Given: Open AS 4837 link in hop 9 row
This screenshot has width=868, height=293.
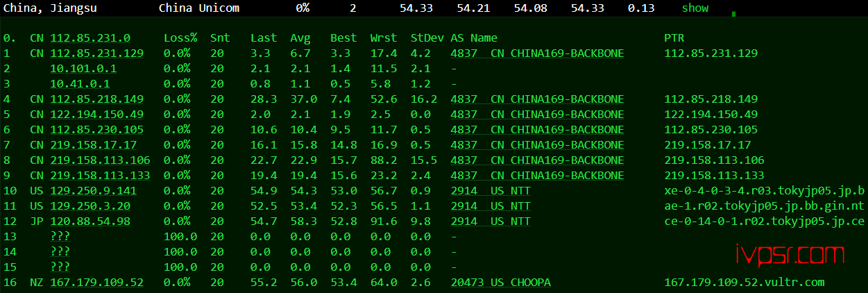Looking at the screenshot, I should [537, 175].
